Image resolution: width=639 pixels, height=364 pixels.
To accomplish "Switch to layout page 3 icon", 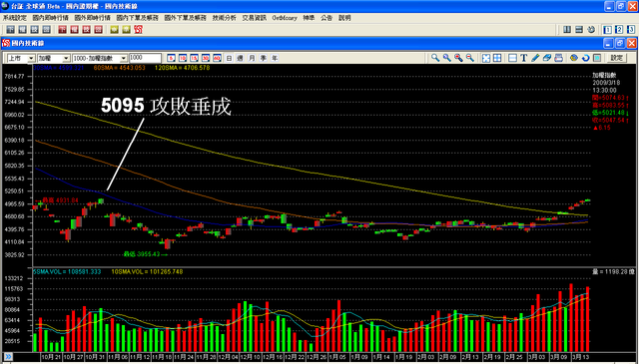I will tap(631, 29).
